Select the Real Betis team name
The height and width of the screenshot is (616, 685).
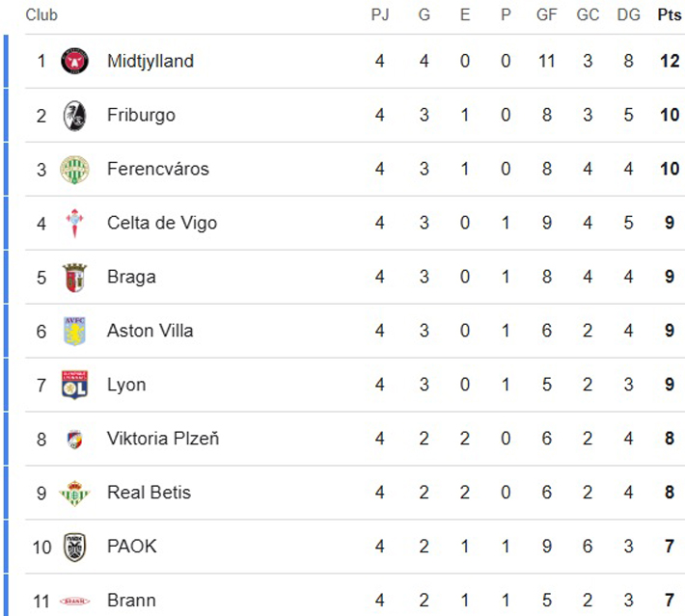(150, 493)
